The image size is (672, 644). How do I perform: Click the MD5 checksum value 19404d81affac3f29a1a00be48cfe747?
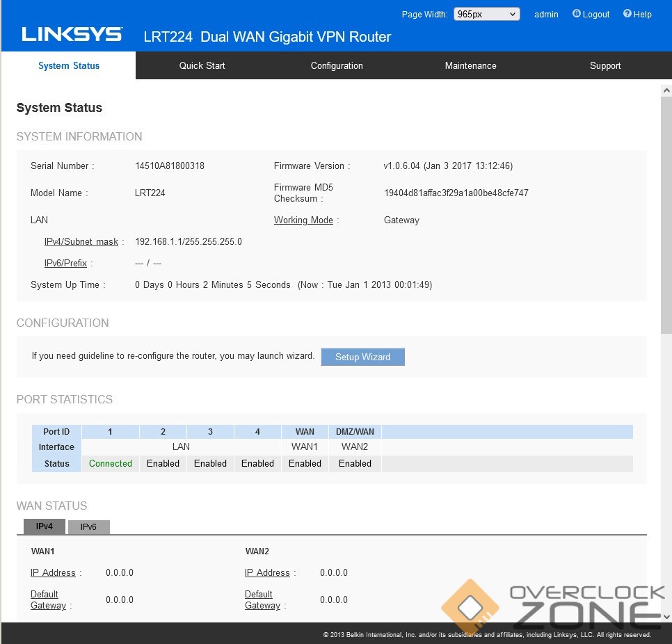(x=456, y=193)
